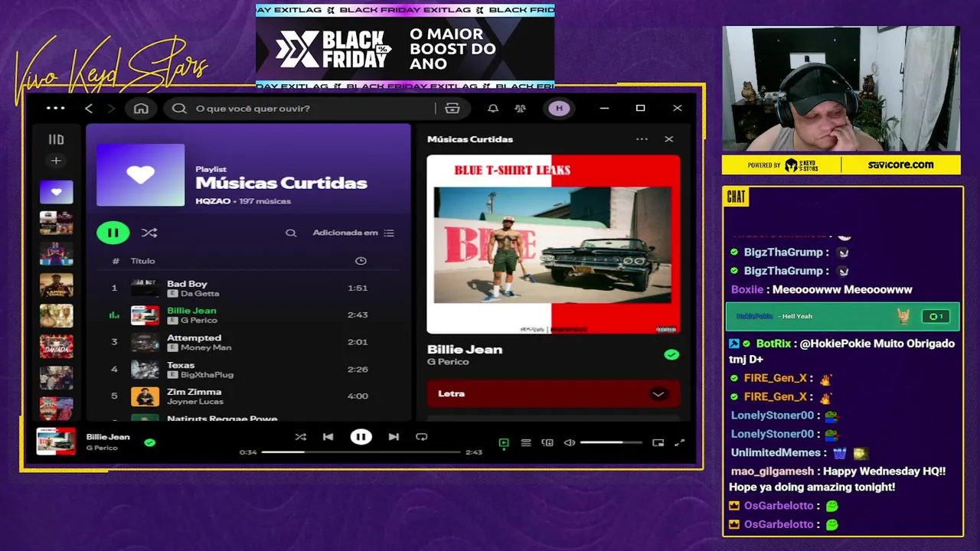Open artist 'Joyner Lucas' link
980x551 pixels.
tap(195, 402)
